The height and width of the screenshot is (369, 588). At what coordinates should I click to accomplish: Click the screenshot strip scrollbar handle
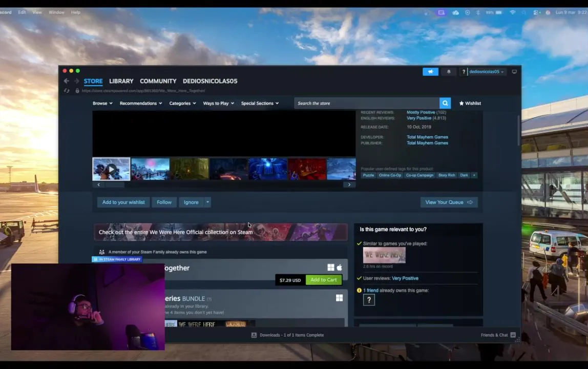coord(114,184)
